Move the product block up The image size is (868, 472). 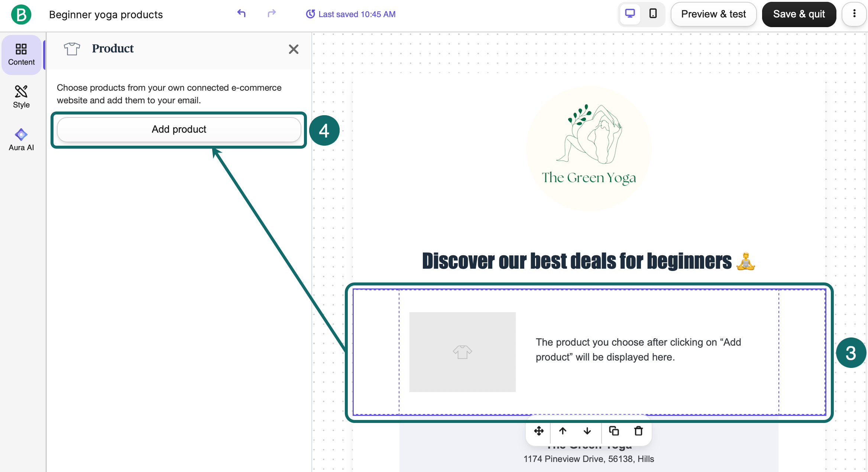[563, 431]
